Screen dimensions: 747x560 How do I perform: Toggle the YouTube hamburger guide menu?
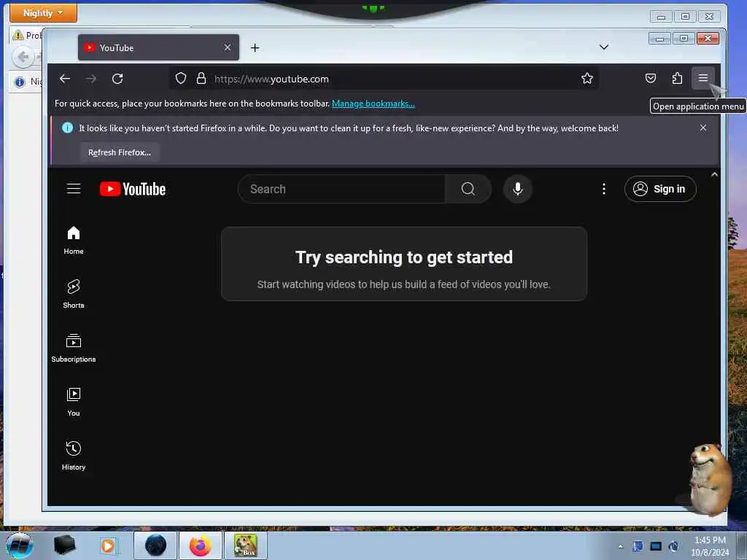click(x=74, y=189)
